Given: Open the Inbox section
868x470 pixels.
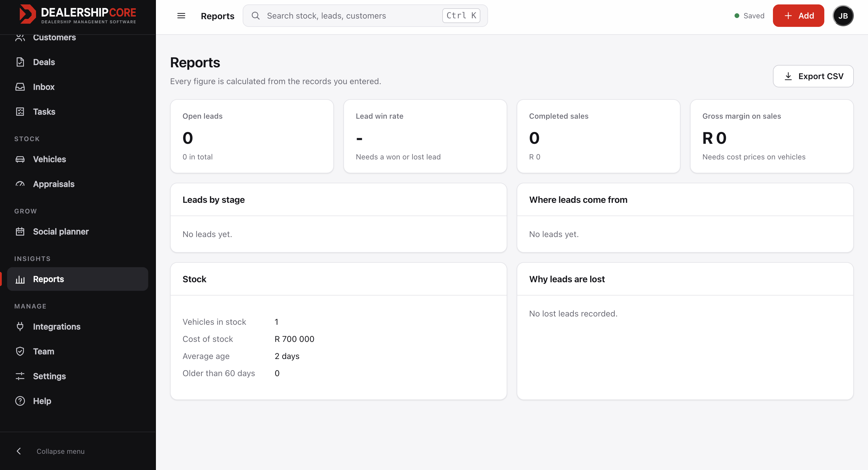Looking at the screenshot, I should (78, 87).
